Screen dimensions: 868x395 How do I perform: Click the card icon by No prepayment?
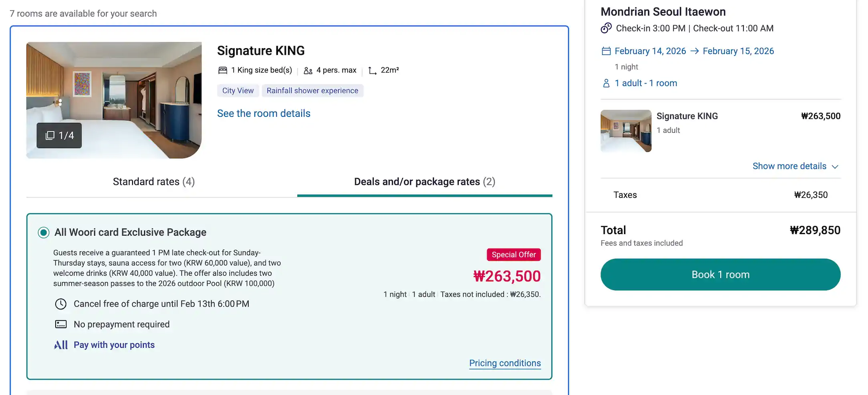[x=61, y=325]
